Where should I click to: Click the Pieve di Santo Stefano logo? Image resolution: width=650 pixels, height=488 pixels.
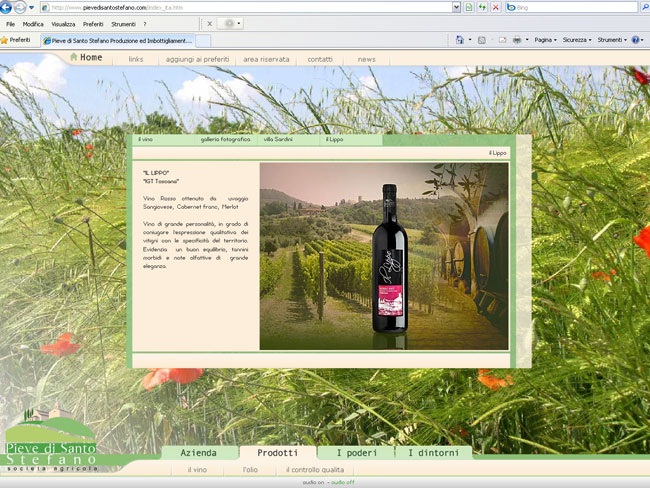[x=51, y=438]
